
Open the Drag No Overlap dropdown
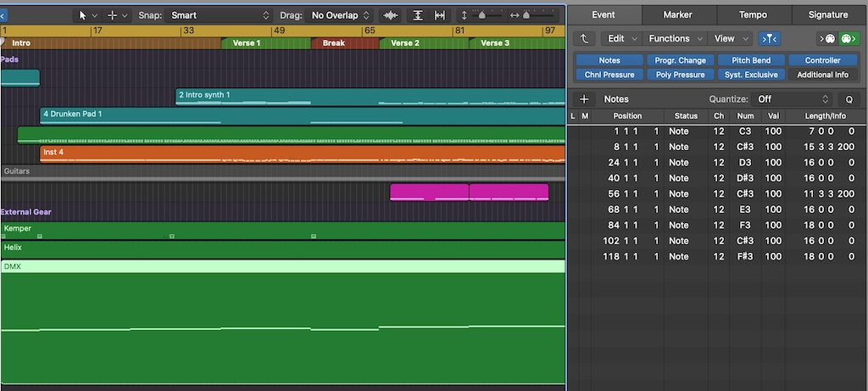point(339,15)
